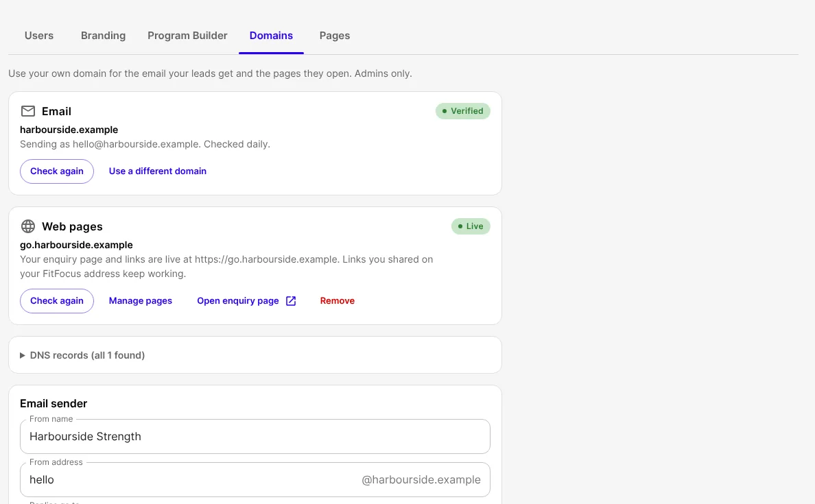815x504 pixels.
Task: Click Check again in the Email card
Action: point(57,171)
